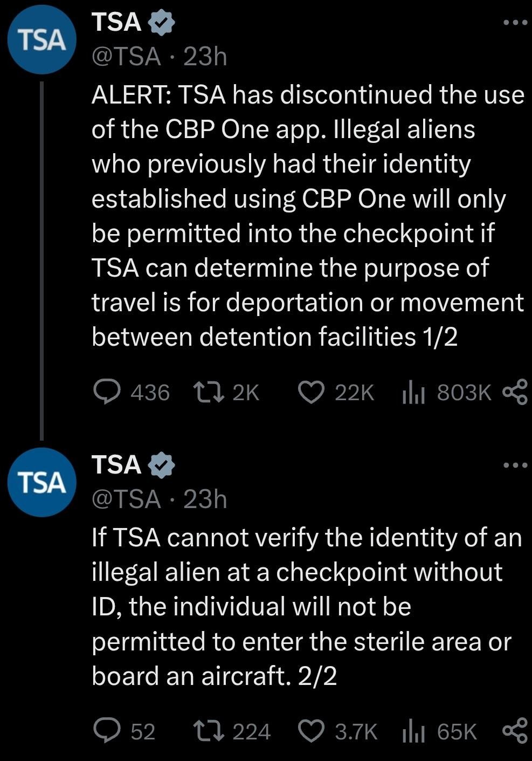Share the second TSA tweet
Viewport: 532px width, 761px height.
click(514, 731)
